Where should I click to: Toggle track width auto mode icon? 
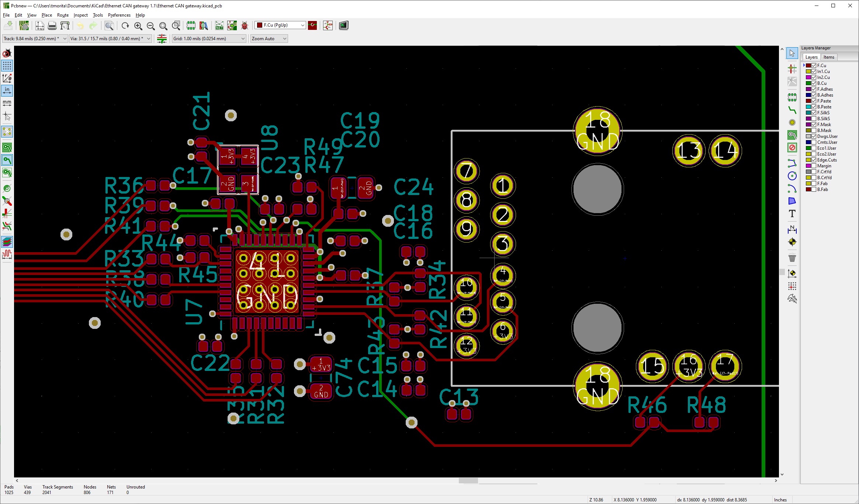tap(162, 39)
